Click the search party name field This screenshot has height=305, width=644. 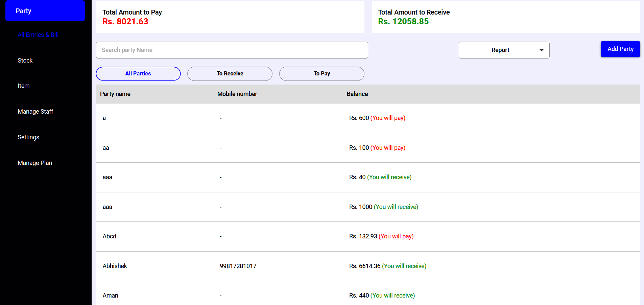[232, 50]
